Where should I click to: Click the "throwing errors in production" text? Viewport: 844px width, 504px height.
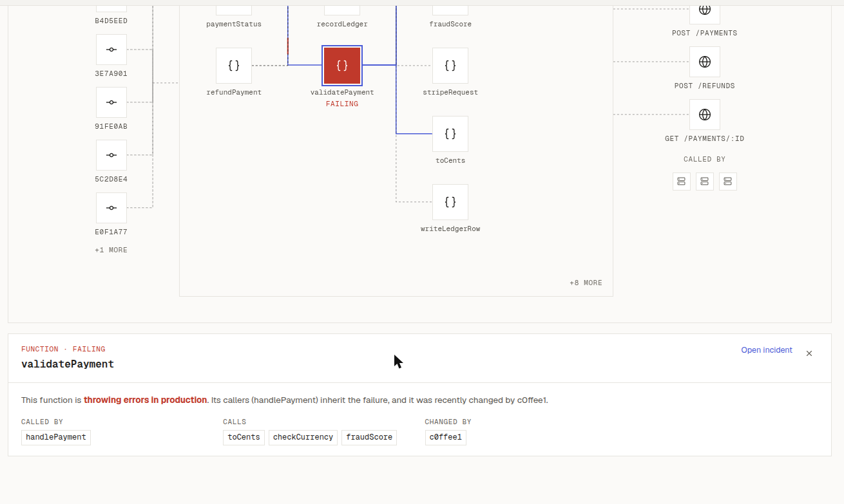click(146, 400)
